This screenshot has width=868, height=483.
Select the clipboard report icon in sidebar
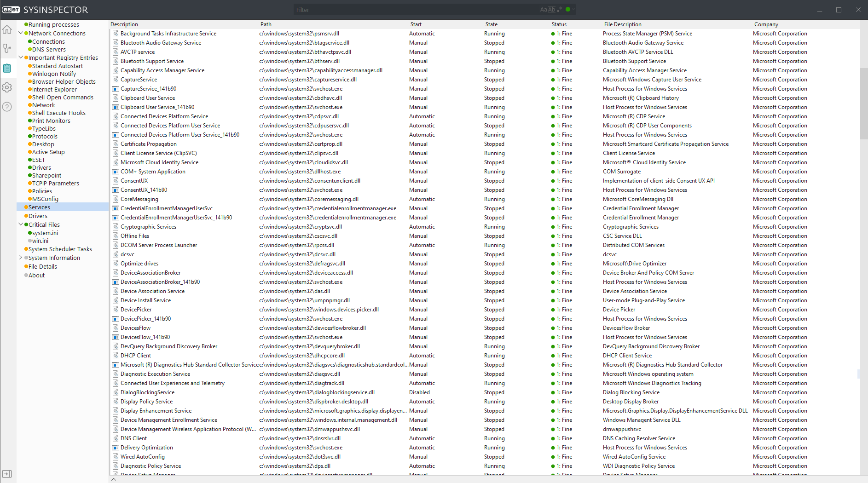tap(7, 68)
